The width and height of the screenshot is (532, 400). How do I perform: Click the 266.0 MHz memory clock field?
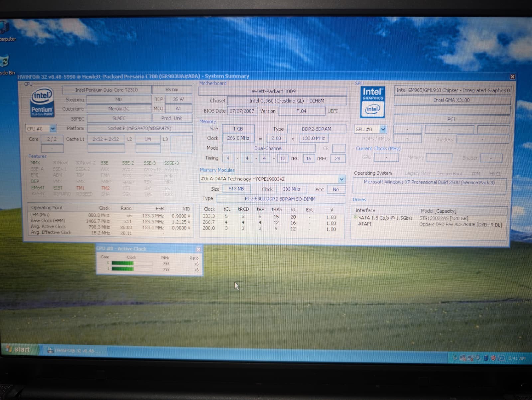(x=238, y=138)
